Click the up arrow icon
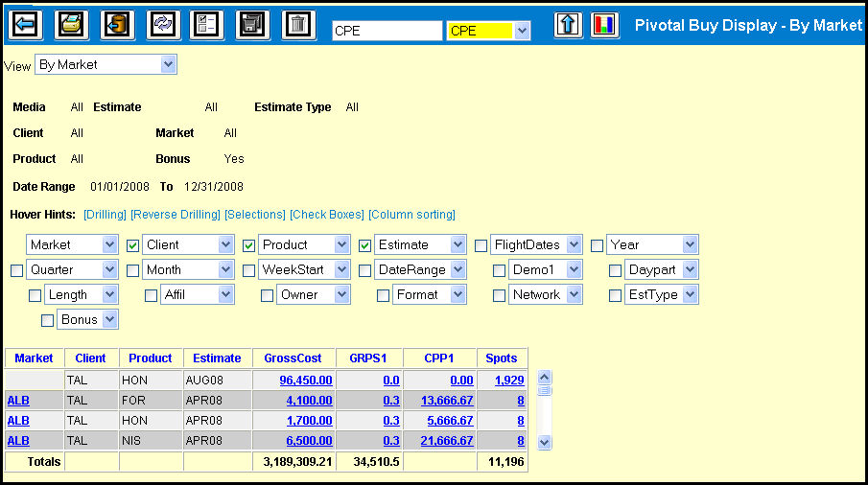Screen dimensions: 868x485 (x=568, y=24)
